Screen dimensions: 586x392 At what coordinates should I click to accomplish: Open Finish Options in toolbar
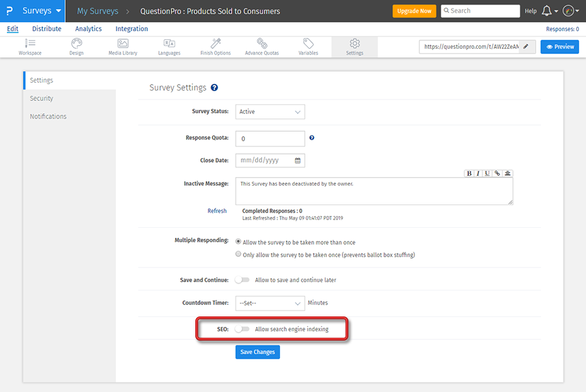(x=215, y=46)
